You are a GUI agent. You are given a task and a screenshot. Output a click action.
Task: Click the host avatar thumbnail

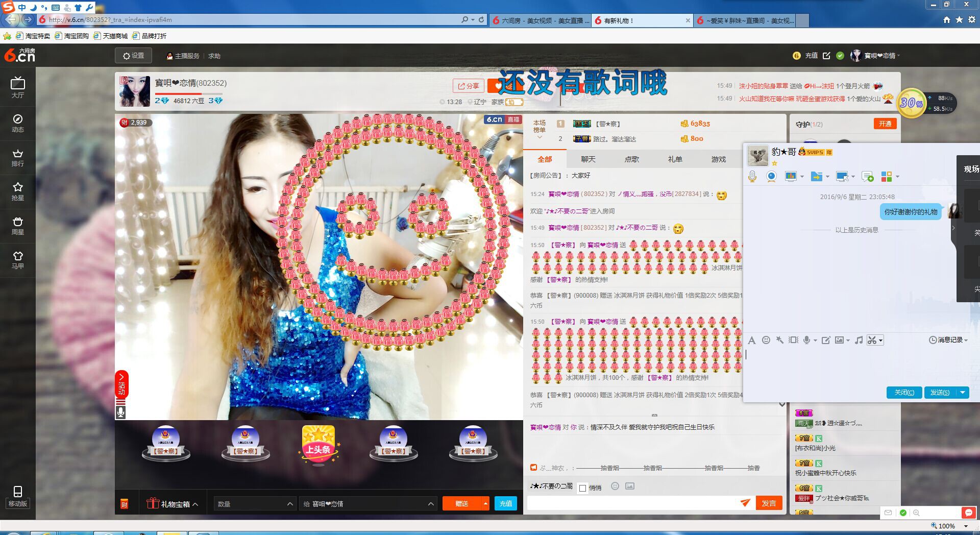coord(135,91)
